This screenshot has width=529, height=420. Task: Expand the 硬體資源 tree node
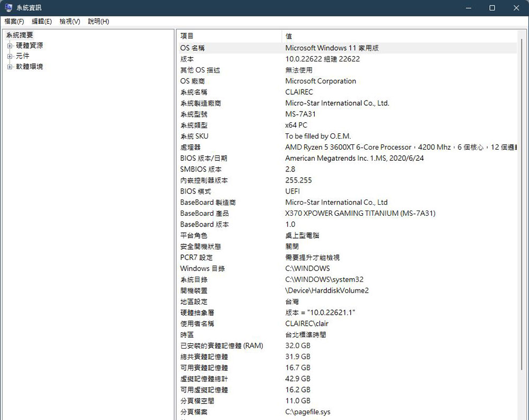10,45
